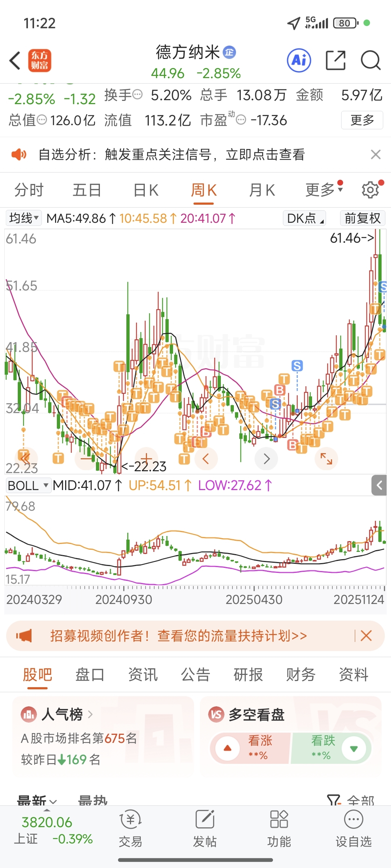Shift chart right with single arrow

(x=266, y=459)
